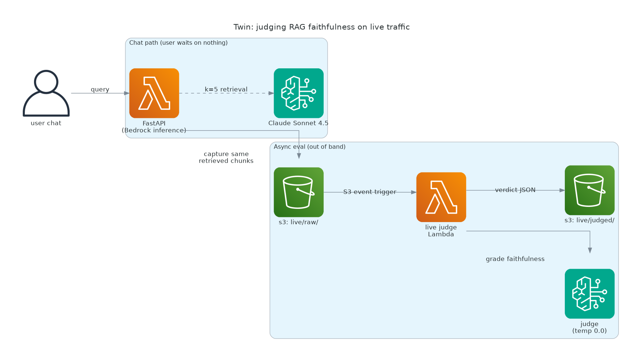Click the 'verdict JSON' edge label
This screenshot has width=644, height=364.
pos(515,190)
